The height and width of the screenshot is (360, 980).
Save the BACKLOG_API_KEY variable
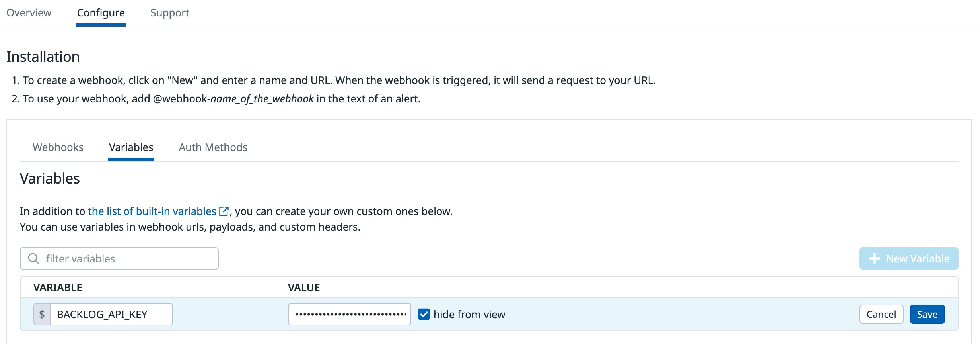pos(927,314)
